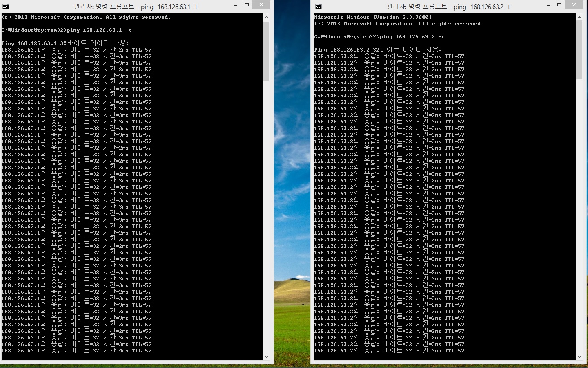The width and height of the screenshot is (588, 368).
Task: Click title bar text 'ping 168.126.63.1 -t'
Action: [169, 7]
